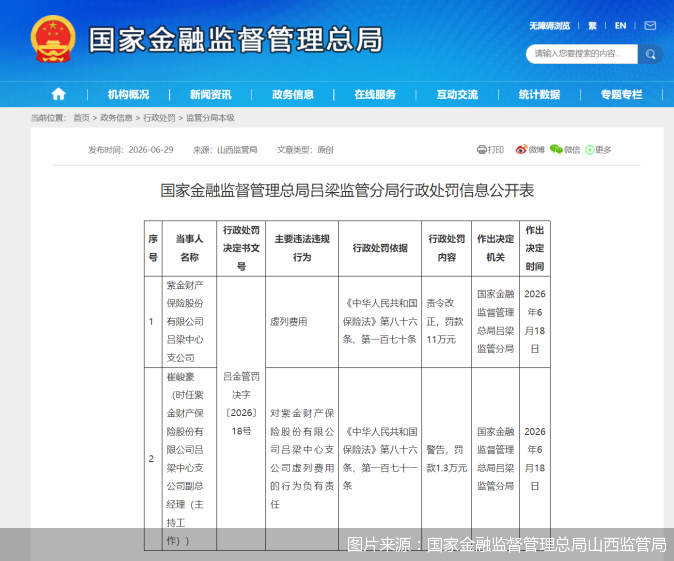Click the 当事人名称 column header
674x561 pixels.
(189, 248)
